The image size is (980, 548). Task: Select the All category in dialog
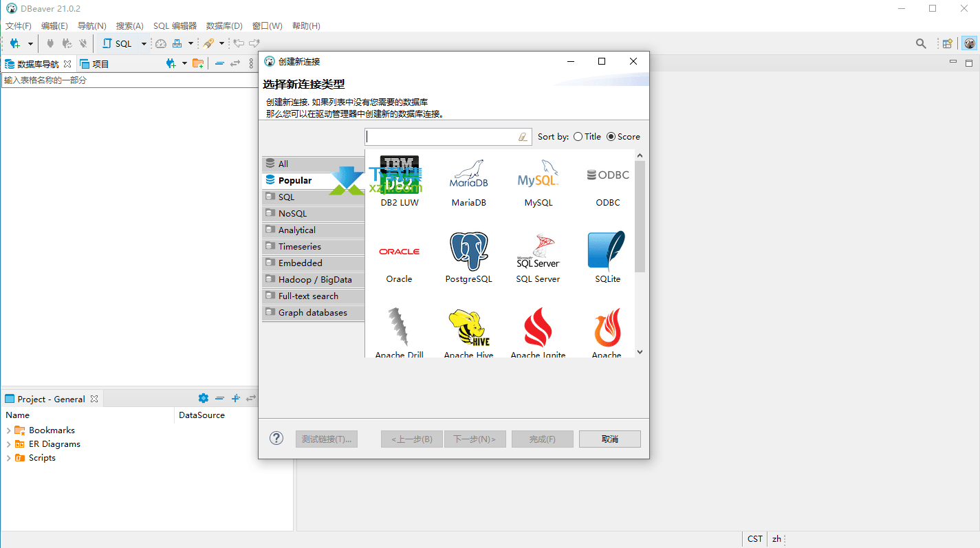[314, 164]
